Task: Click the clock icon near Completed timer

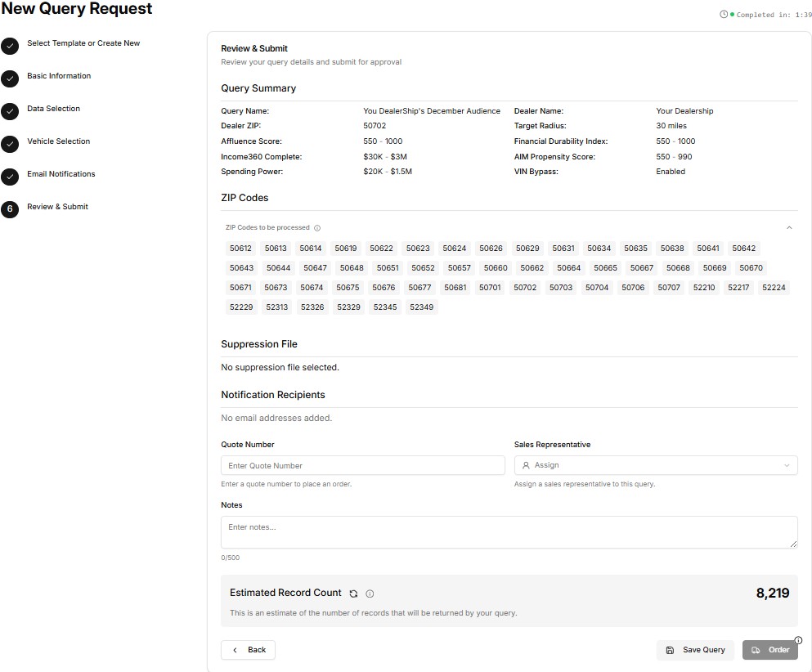Action: [723, 15]
